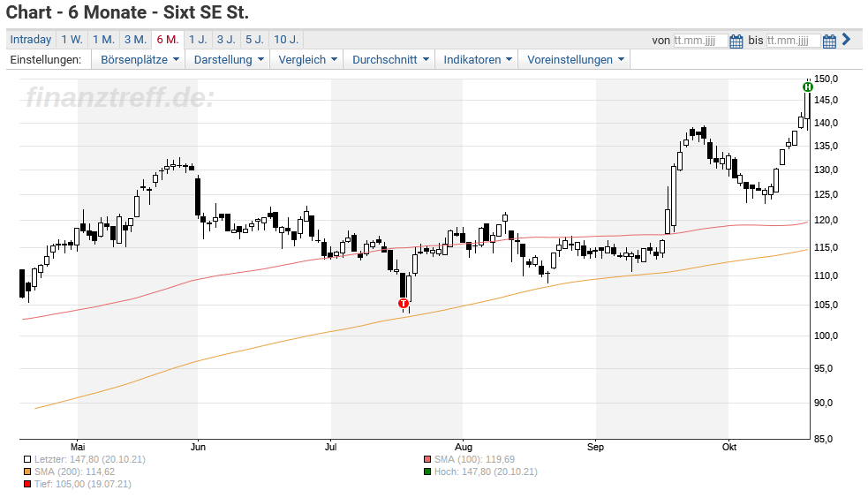Screen dimensions: 868x498
Task: Click the green Hoch legend swatch
Action: click(426, 472)
